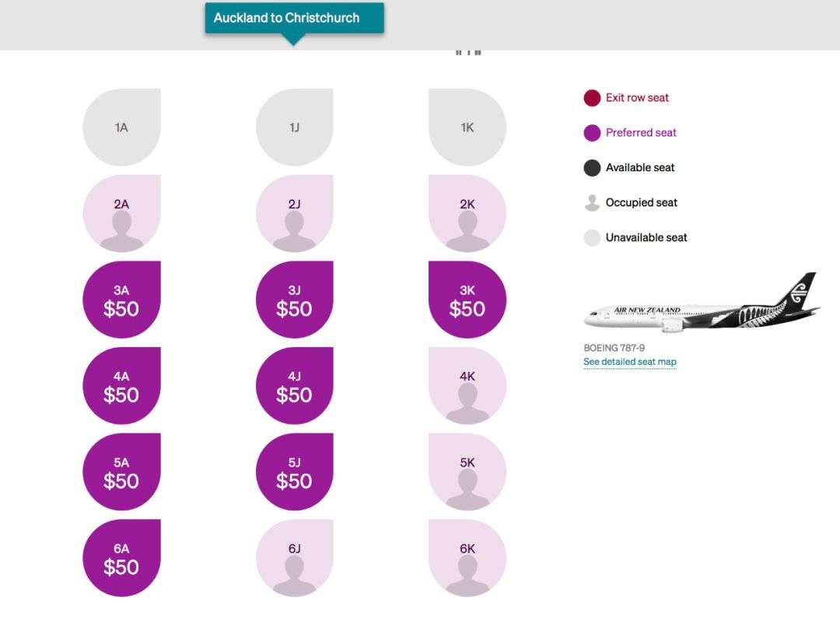Click unavailable seat 1A

pyautogui.click(x=121, y=127)
